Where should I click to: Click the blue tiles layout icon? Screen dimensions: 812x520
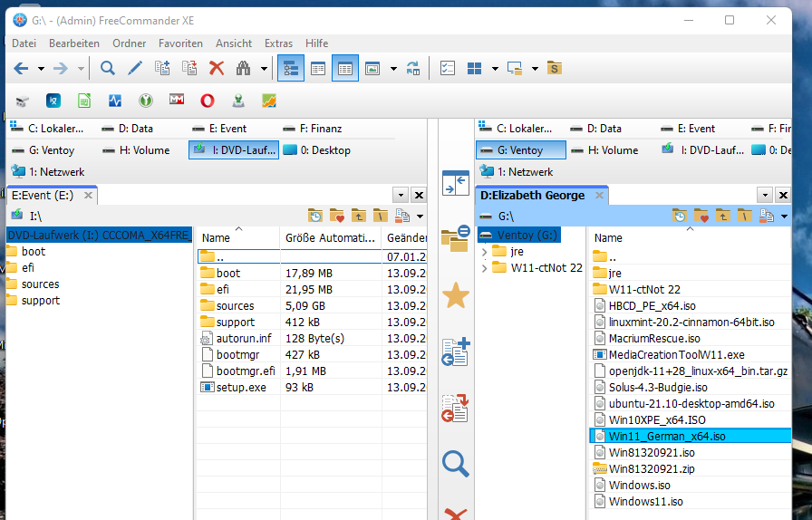point(474,68)
